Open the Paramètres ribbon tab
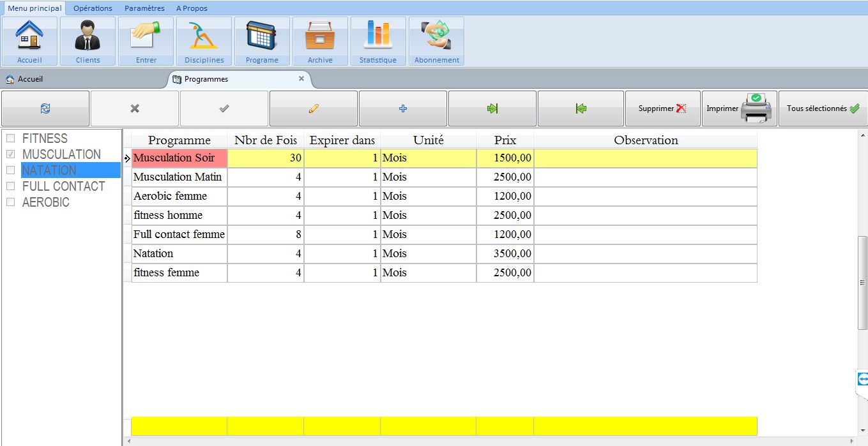This screenshot has width=868, height=446. [144, 8]
